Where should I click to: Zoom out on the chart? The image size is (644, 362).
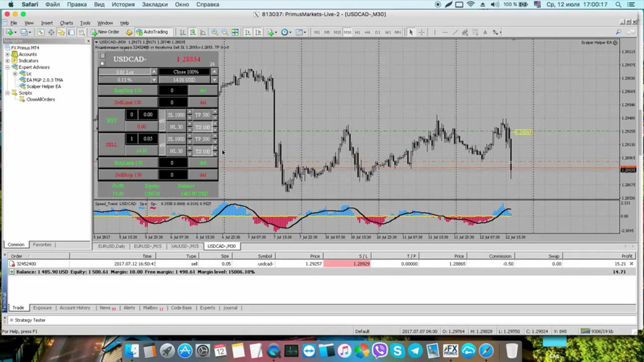[225, 32]
